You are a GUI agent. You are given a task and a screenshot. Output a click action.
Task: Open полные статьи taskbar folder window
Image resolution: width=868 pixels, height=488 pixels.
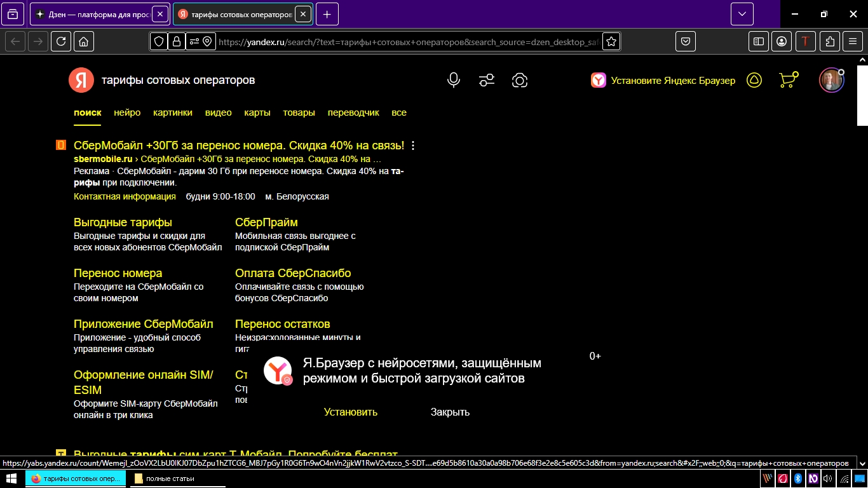point(177,478)
